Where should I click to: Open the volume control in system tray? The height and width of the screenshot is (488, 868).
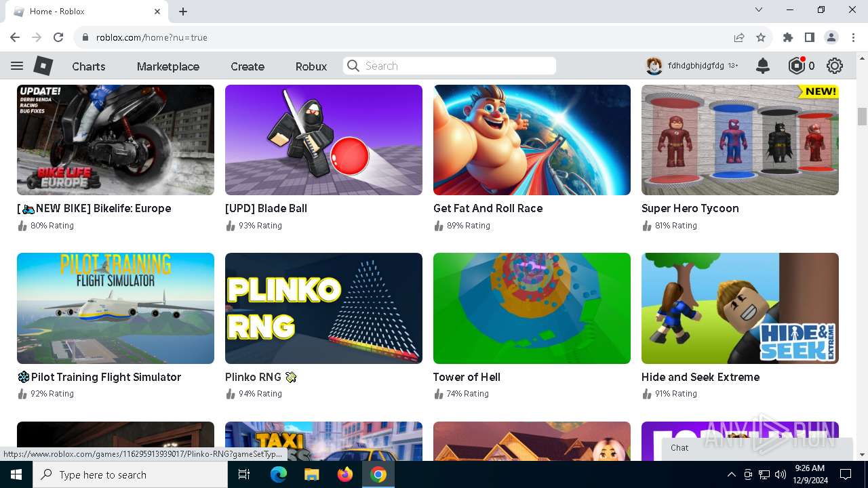(x=781, y=474)
